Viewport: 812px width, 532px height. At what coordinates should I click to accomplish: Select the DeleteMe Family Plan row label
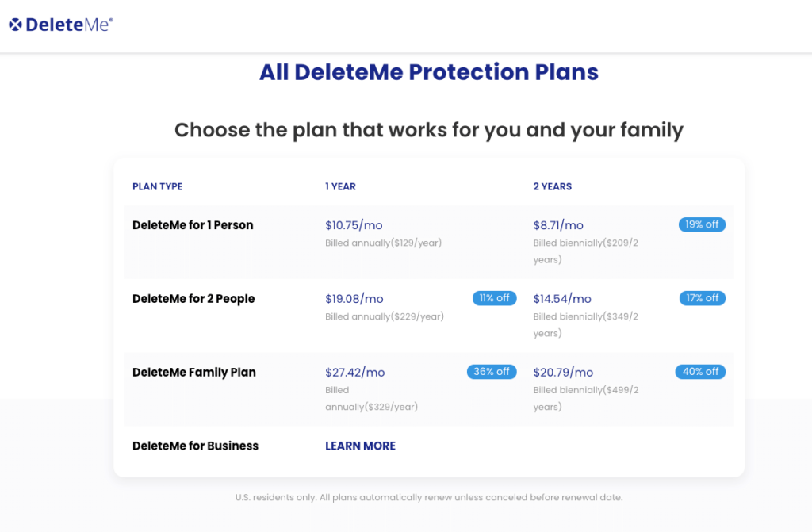coord(194,373)
